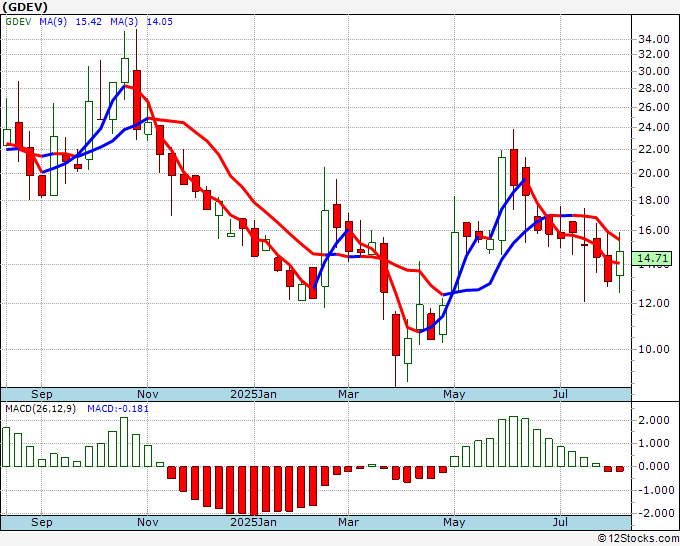Click Sep on the MACD panel date axis

coord(42,522)
